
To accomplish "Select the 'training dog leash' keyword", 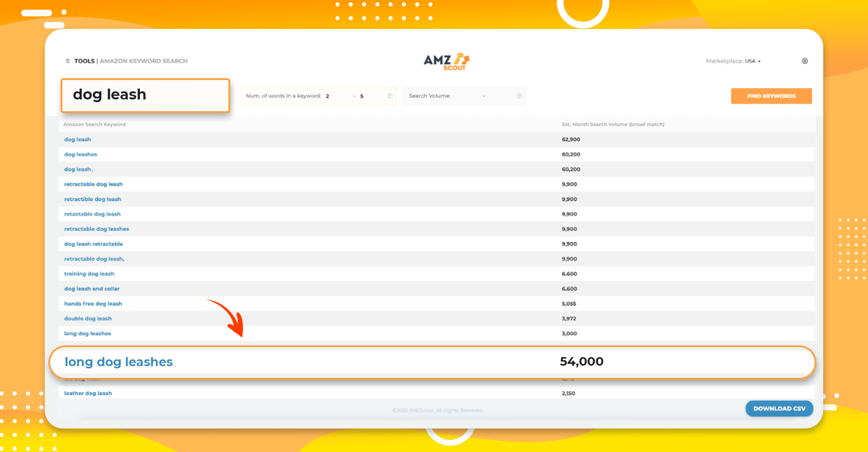I will point(89,273).
